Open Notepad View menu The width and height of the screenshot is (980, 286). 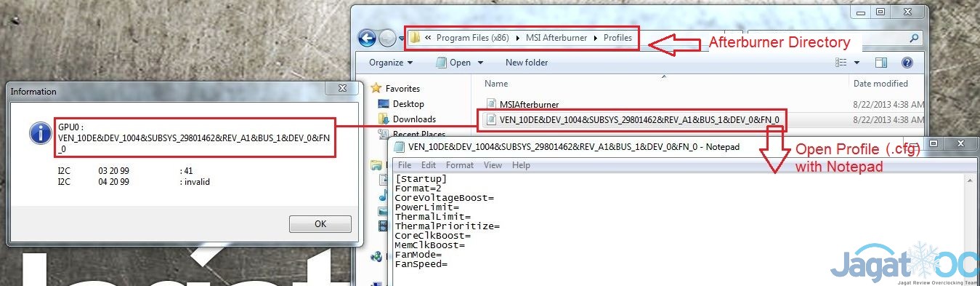click(493, 165)
